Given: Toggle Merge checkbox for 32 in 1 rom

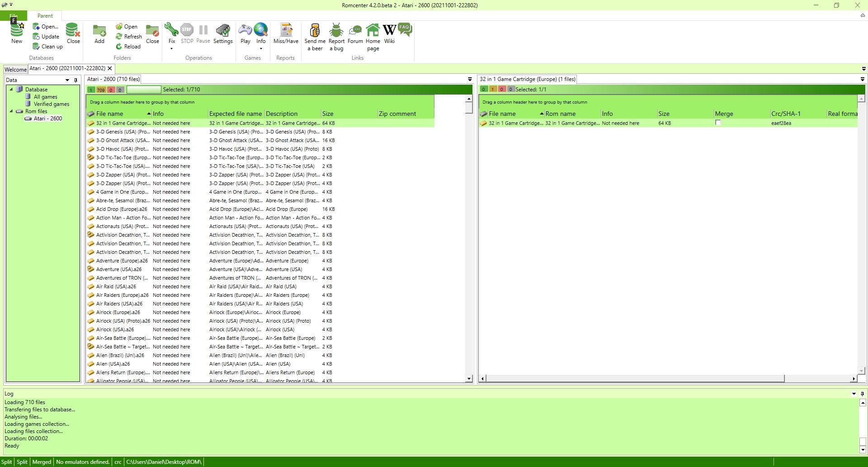Looking at the screenshot, I should [718, 123].
